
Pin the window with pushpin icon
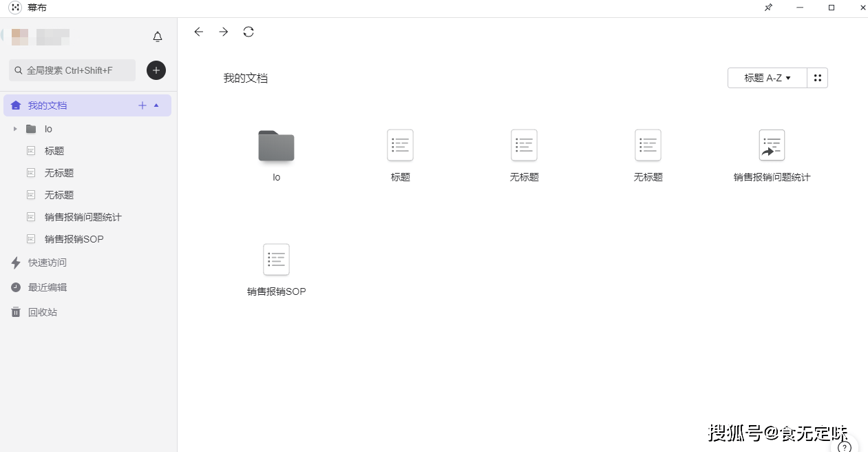[x=768, y=8]
